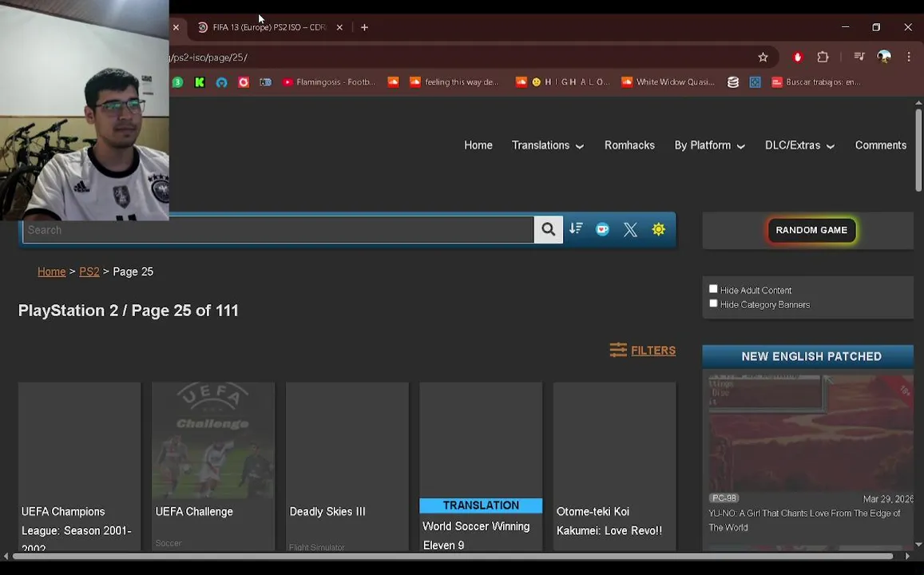Click the TRANSLATION banner label
924x575 pixels.
[481, 505]
